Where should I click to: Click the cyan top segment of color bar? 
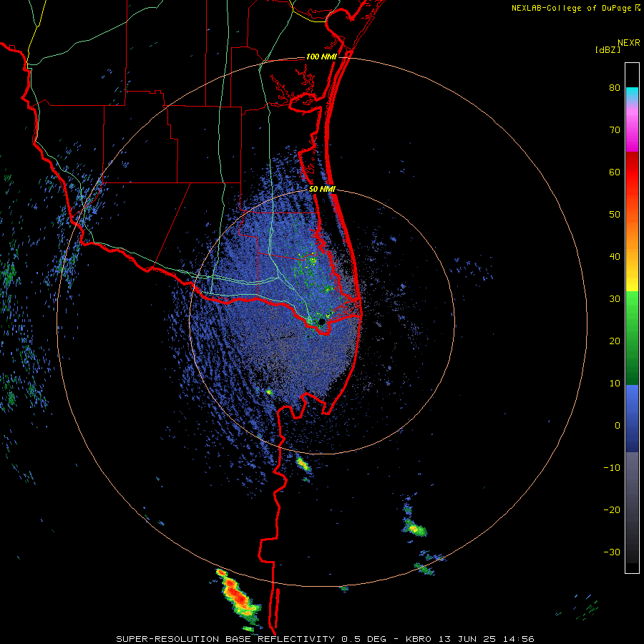632,92
